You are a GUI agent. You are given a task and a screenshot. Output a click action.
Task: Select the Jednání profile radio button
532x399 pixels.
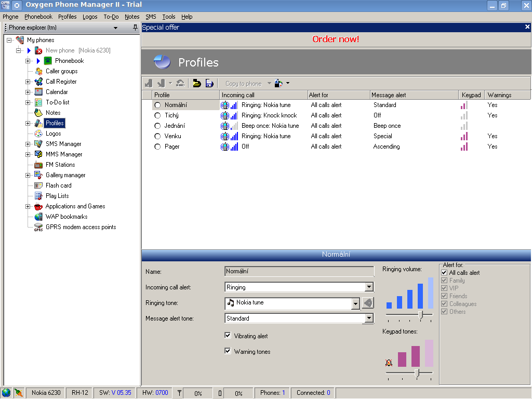click(x=157, y=126)
